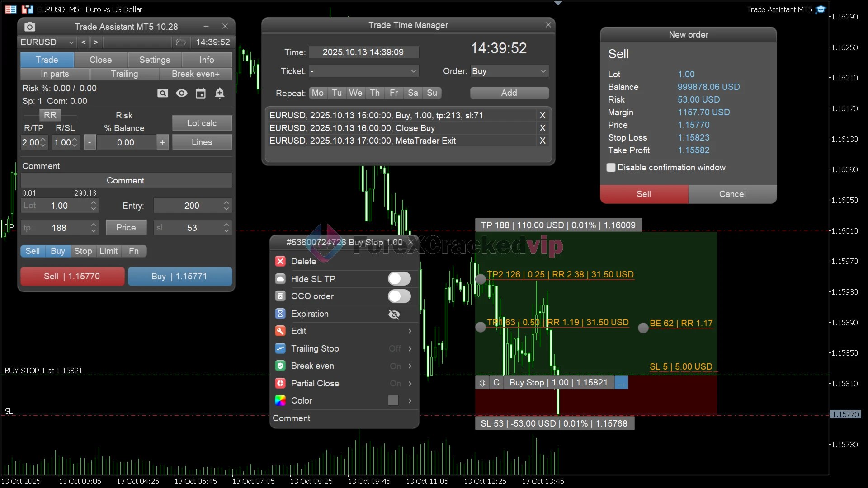Image resolution: width=868 pixels, height=488 pixels.
Task: Check Disable confirmation window option
Action: 611,167
